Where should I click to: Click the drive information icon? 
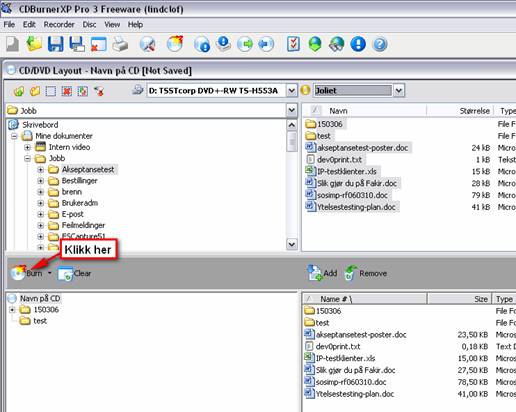click(x=223, y=44)
